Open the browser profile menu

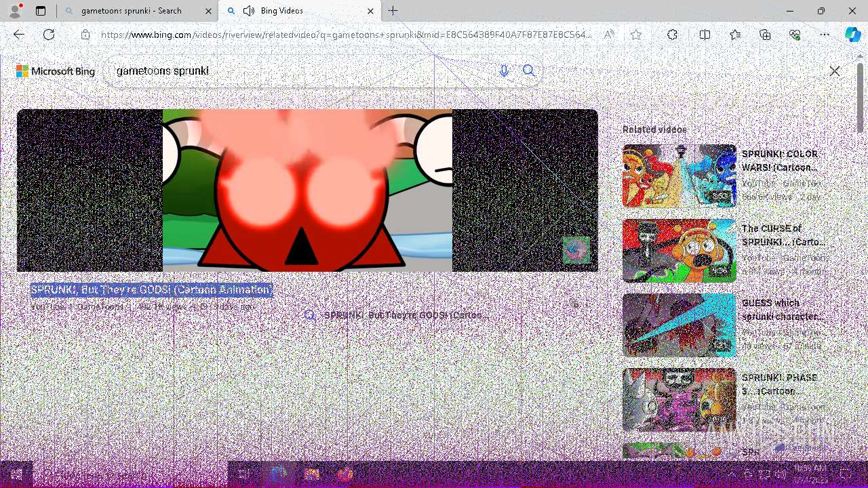click(15, 11)
